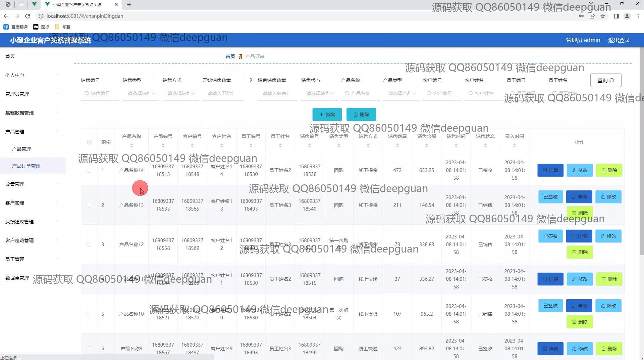Screen dimensions: 644x360
Task: Sort the 产品名称 column using its arrows
Action: (131, 145)
